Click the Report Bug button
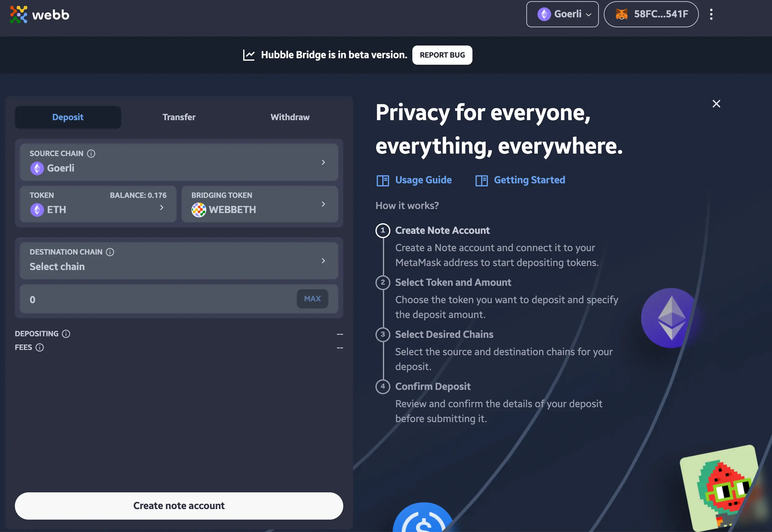This screenshot has height=532, width=772. point(442,55)
